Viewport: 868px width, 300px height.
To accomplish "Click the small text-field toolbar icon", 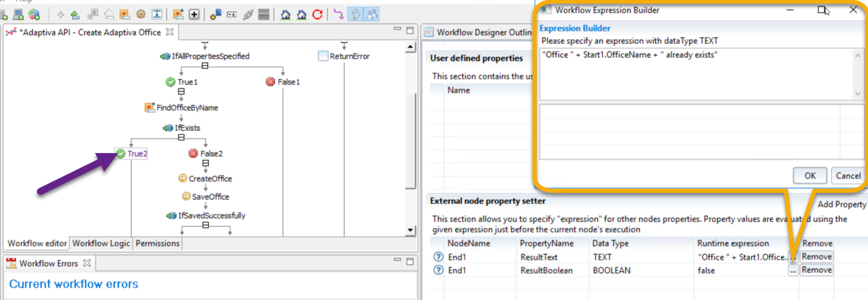I will click(x=232, y=14).
